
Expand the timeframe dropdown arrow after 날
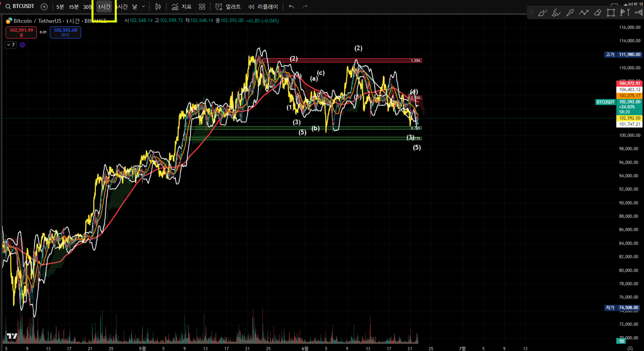coord(143,6)
